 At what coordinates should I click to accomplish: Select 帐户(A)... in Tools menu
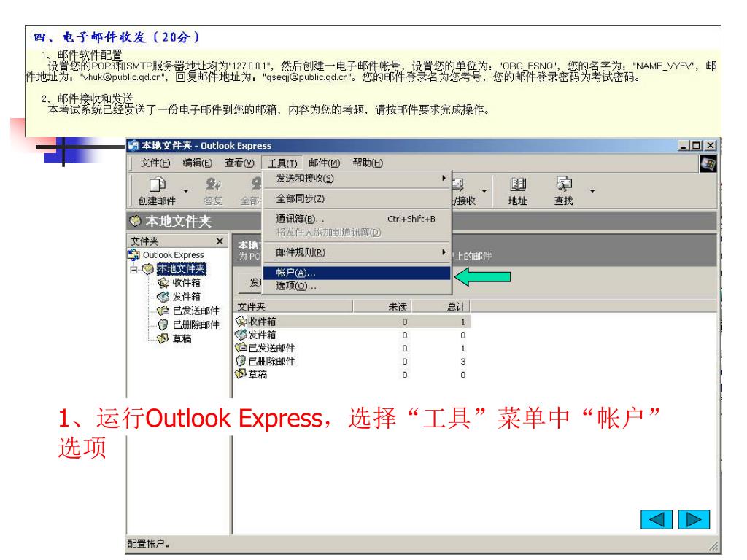(x=357, y=273)
